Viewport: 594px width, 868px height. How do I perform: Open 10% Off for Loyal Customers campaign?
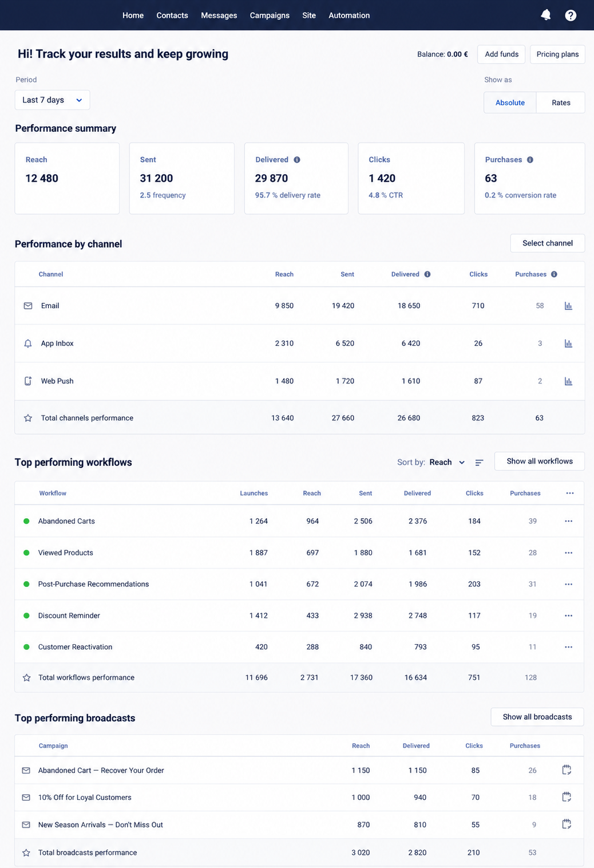tap(85, 798)
